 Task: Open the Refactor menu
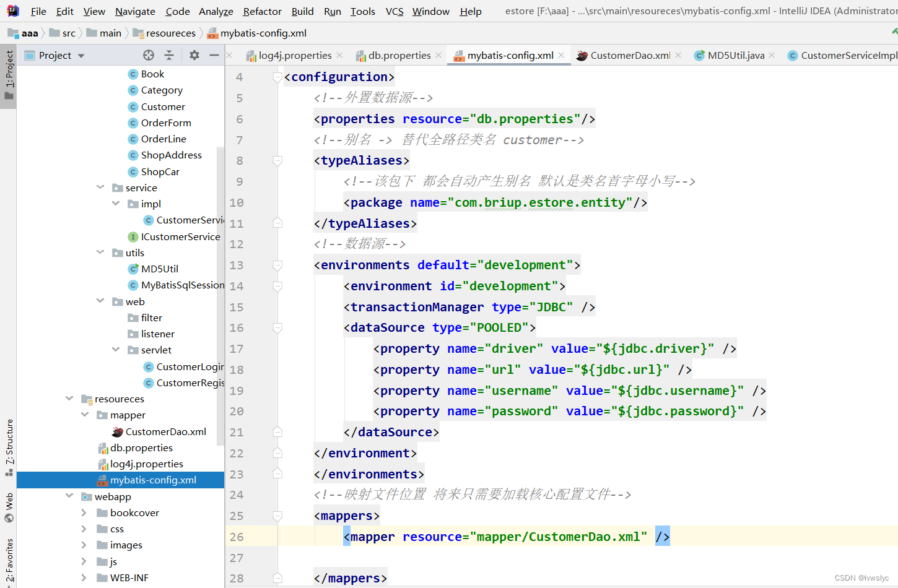coord(262,11)
